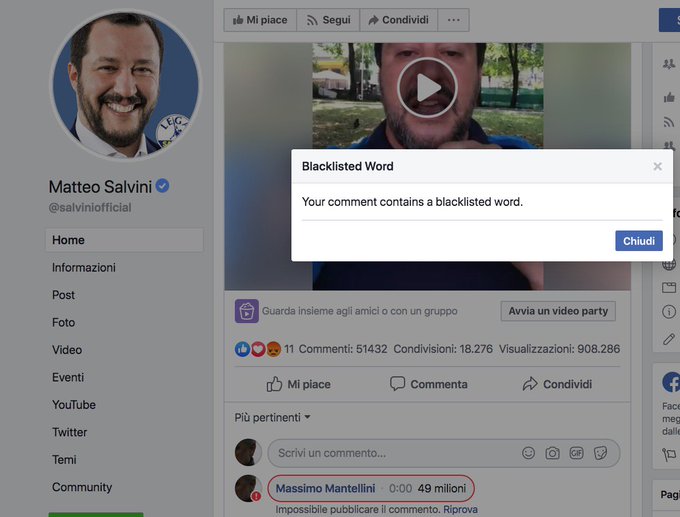The image size is (680, 517).
Task: Open Matteo Salvini profile picture
Action: (126, 85)
